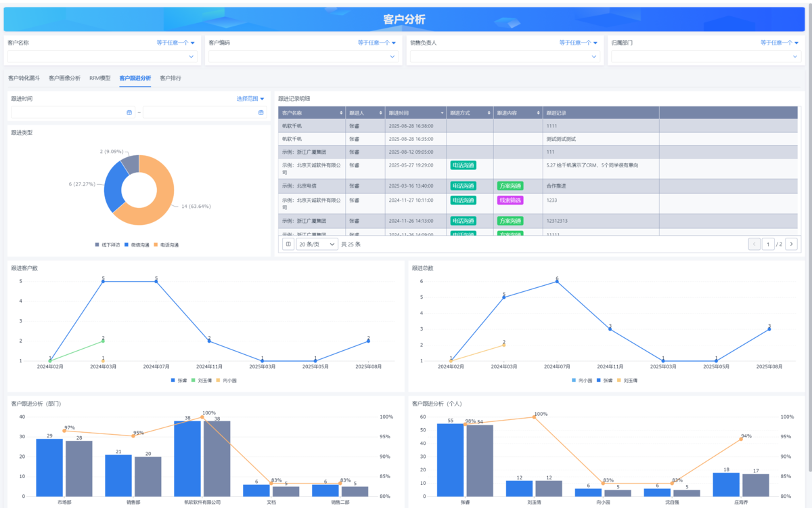This screenshot has height=508, width=812.
Task: Click 共 25 条 total count text
Action: click(x=351, y=244)
